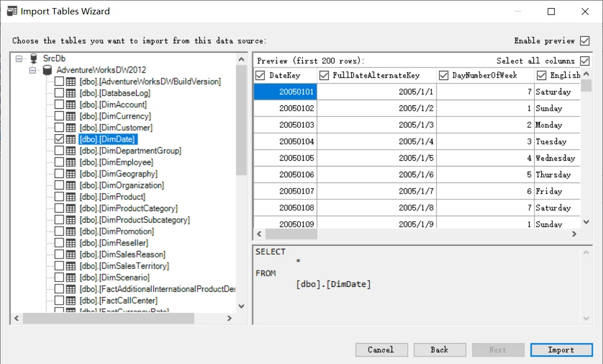Uncheck the DayNumberOfWeek column checkbox

(443, 75)
